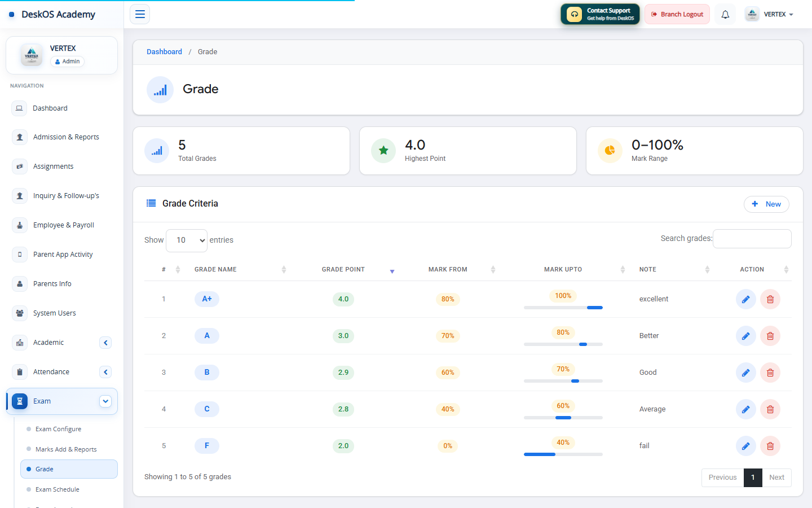The width and height of the screenshot is (812, 508).
Task: Go to the Previous page
Action: coord(723,478)
